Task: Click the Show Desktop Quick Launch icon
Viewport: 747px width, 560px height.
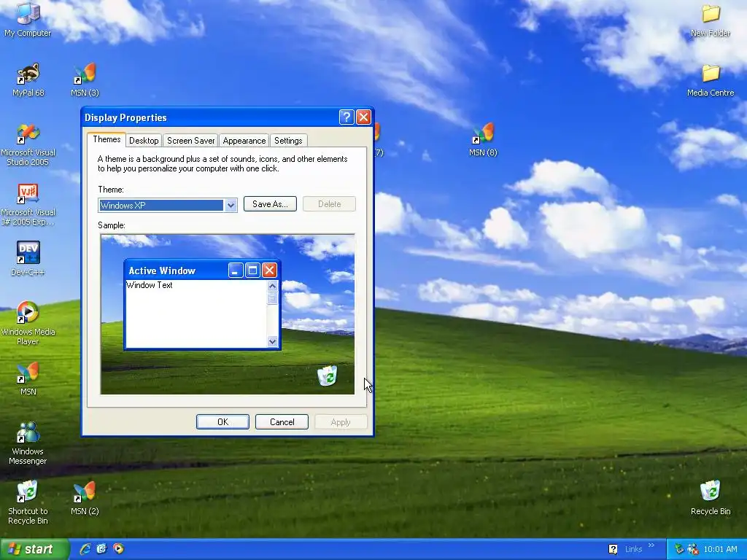Action: pyautogui.click(x=101, y=549)
